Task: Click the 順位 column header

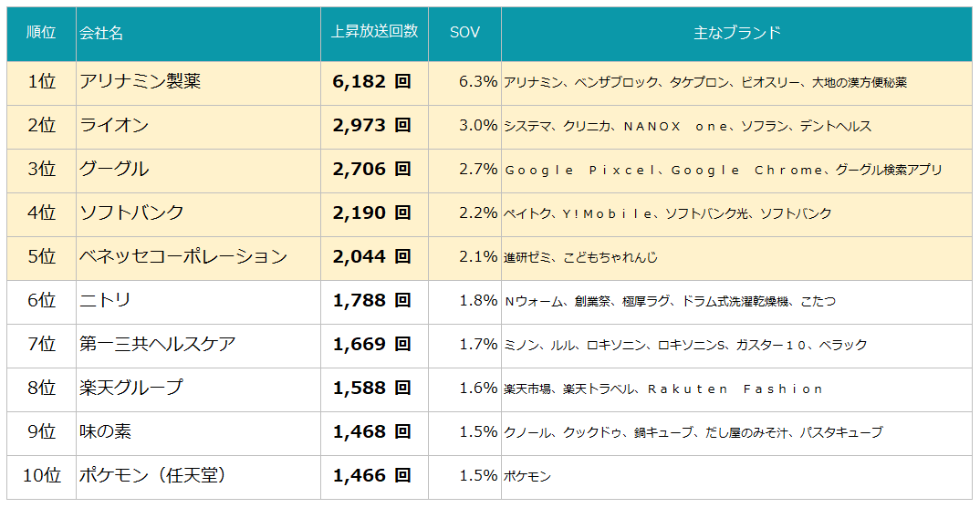Action: (x=41, y=34)
